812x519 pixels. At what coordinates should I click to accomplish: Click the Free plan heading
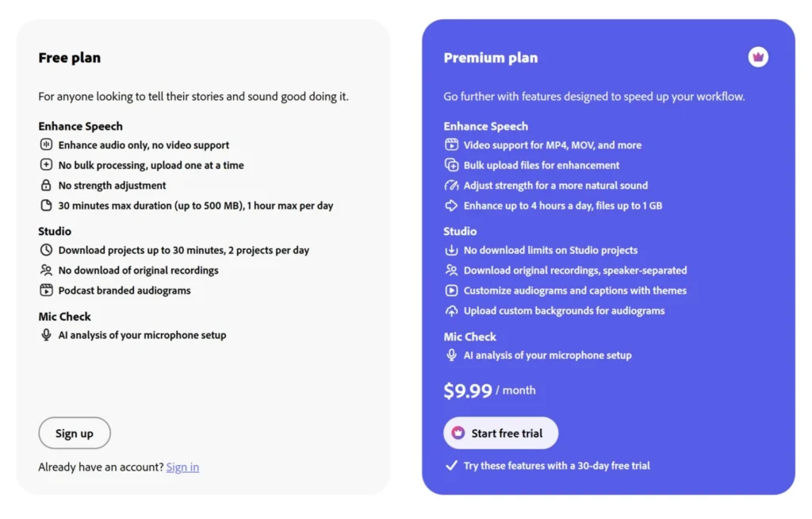coord(70,58)
